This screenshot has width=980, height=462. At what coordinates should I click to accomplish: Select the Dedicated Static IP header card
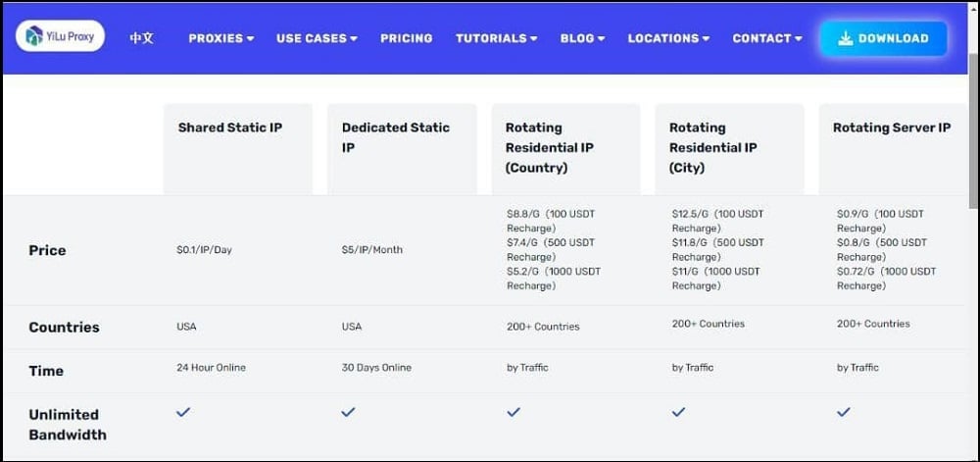point(402,149)
